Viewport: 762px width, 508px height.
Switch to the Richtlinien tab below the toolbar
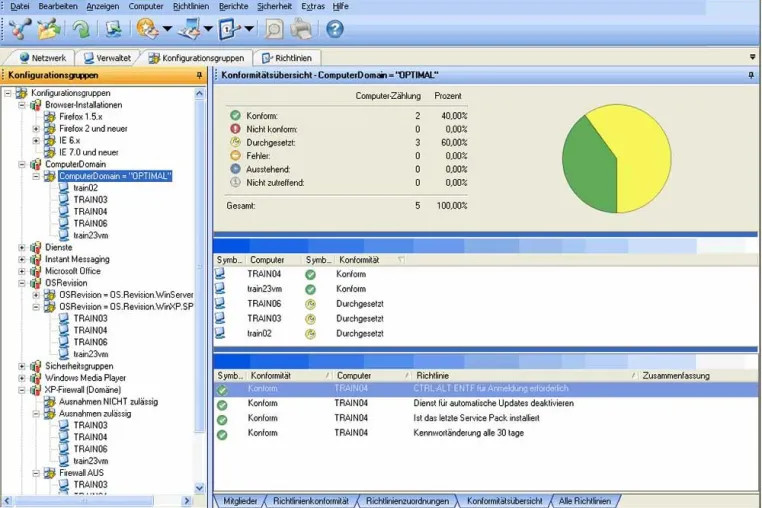(x=287, y=58)
